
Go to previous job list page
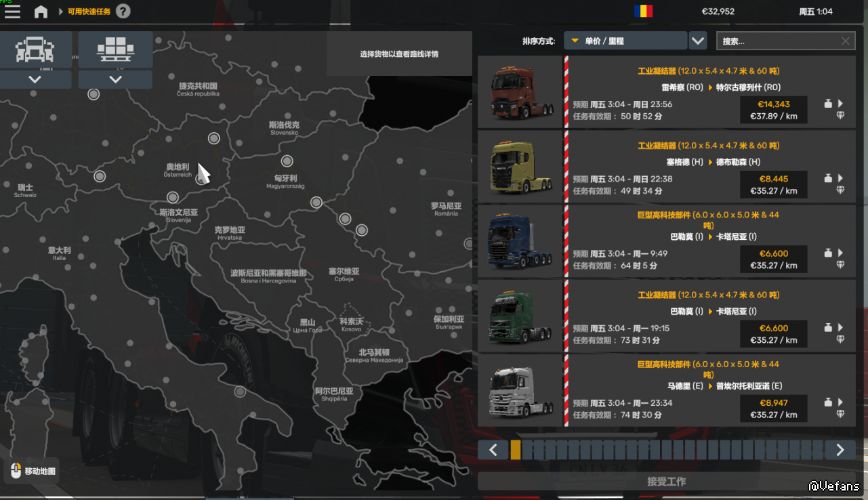pos(493,450)
